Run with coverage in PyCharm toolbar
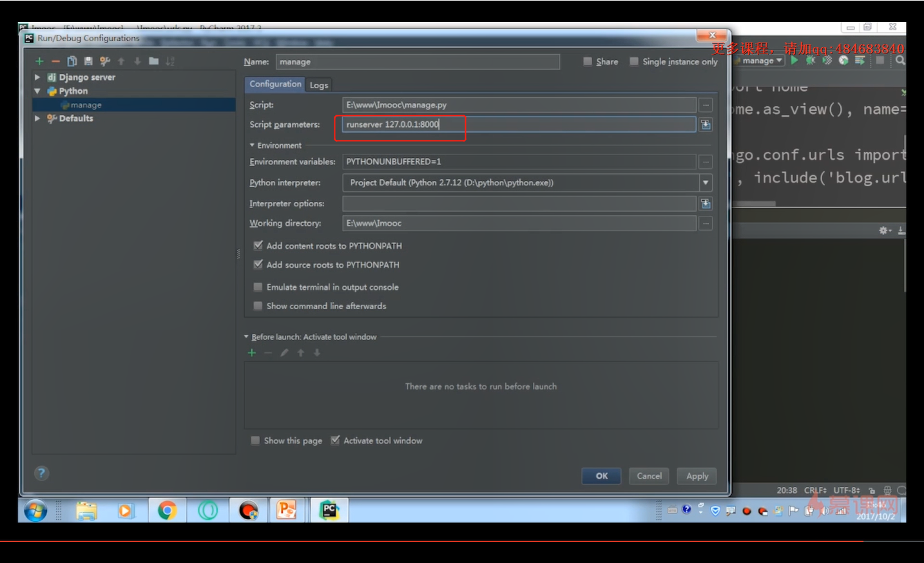The image size is (924, 563). (827, 60)
